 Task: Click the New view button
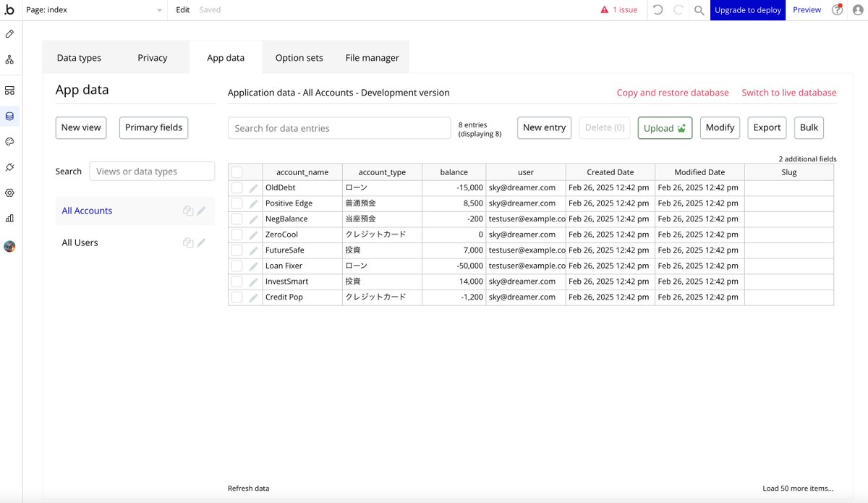point(81,127)
